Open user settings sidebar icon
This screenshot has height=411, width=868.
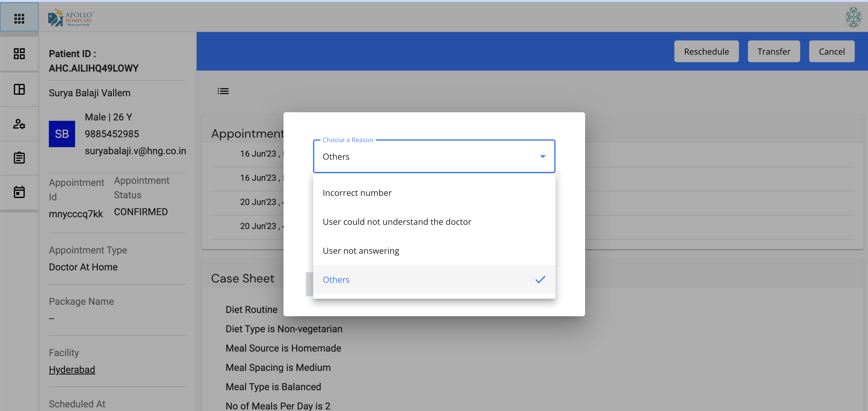pos(19,124)
